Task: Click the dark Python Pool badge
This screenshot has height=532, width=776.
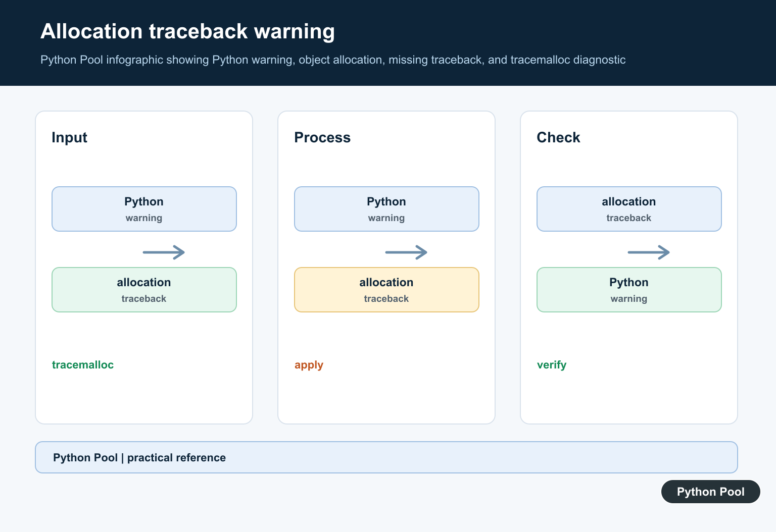Action: [711, 492]
